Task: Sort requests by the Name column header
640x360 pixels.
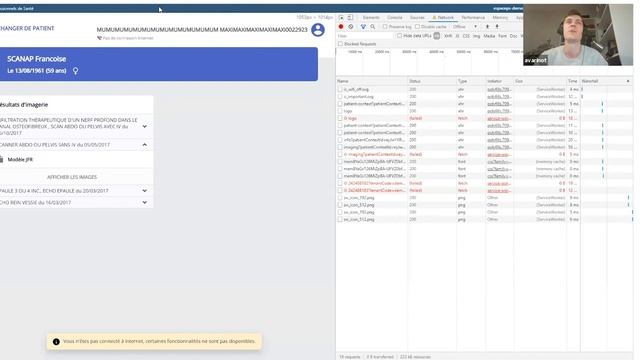Action: coord(371,81)
